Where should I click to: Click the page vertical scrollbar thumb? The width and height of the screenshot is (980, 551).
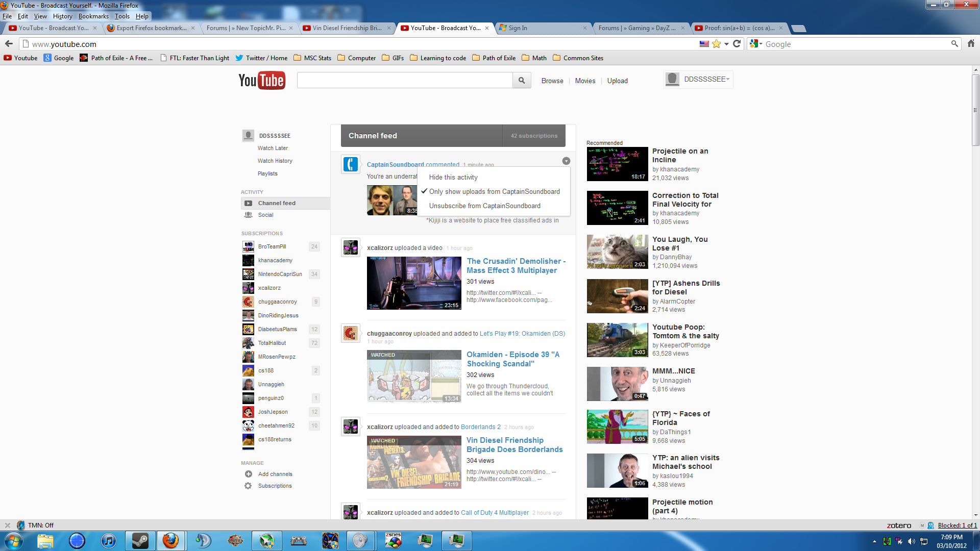point(975,110)
